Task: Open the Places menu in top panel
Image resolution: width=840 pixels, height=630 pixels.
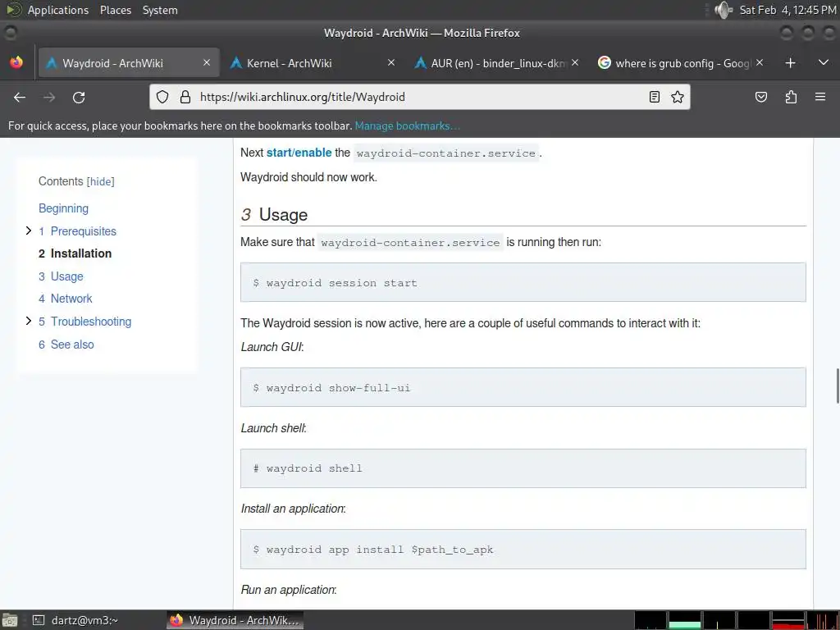Action: coord(116,10)
